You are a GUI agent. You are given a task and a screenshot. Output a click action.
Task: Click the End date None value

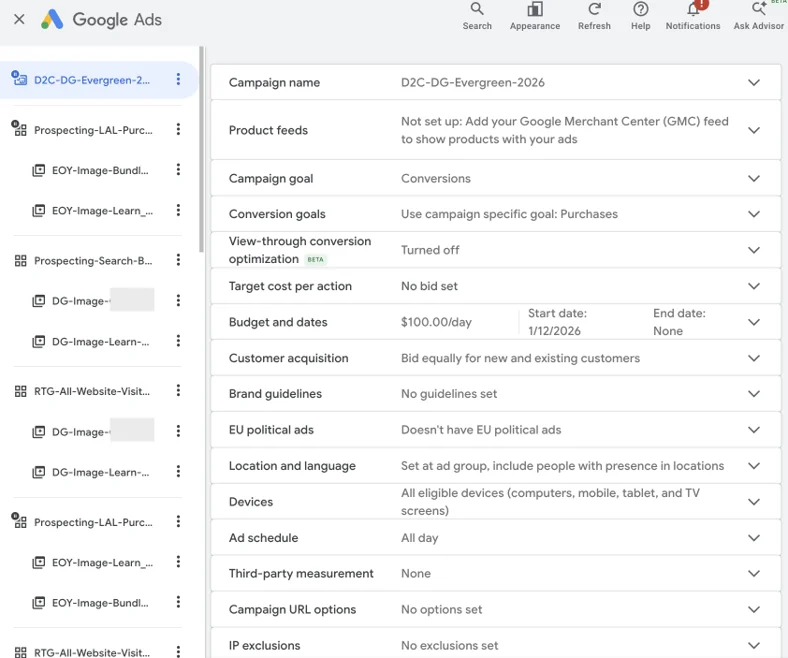click(679, 322)
